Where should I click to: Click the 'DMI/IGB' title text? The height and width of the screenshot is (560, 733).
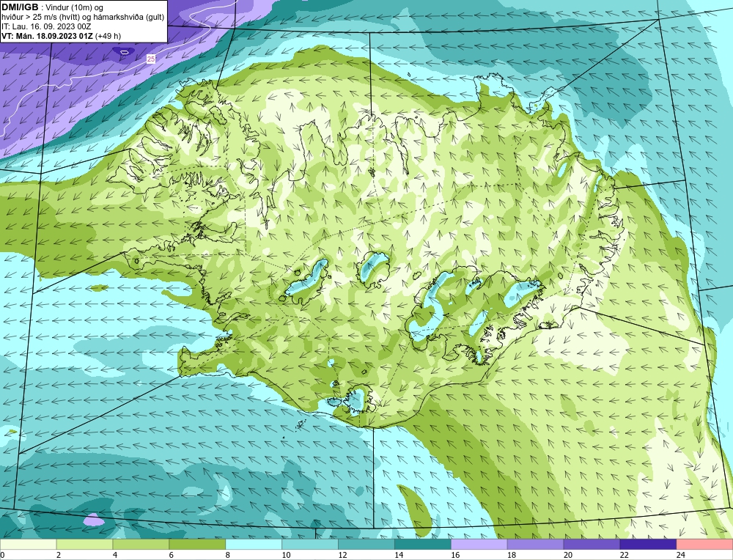point(20,7)
